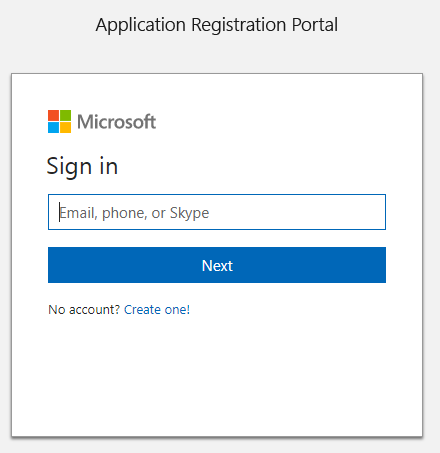
Task: Click the word one! in Create link
Action: point(177,310)
